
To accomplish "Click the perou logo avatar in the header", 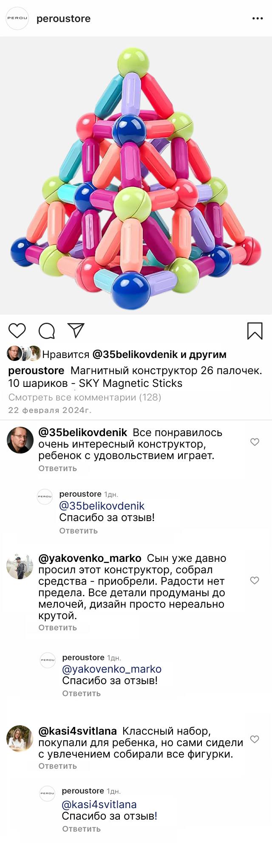I will [17, 19].
